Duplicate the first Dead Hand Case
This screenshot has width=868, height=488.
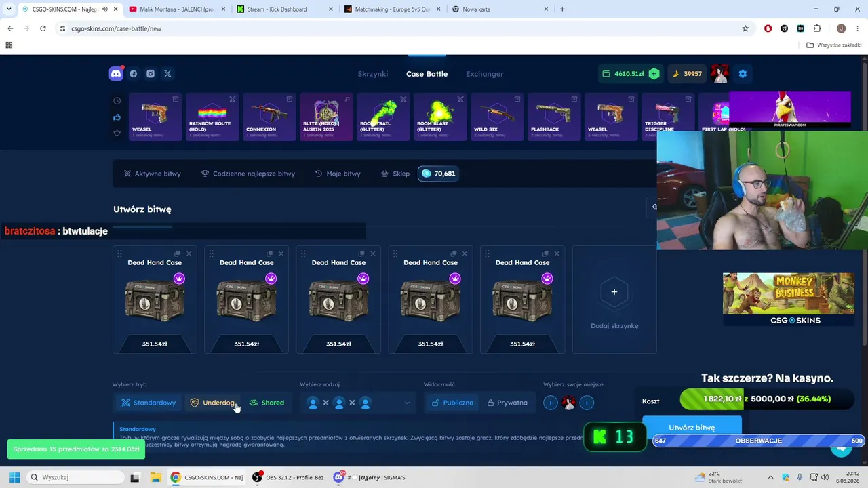(178, 253)
